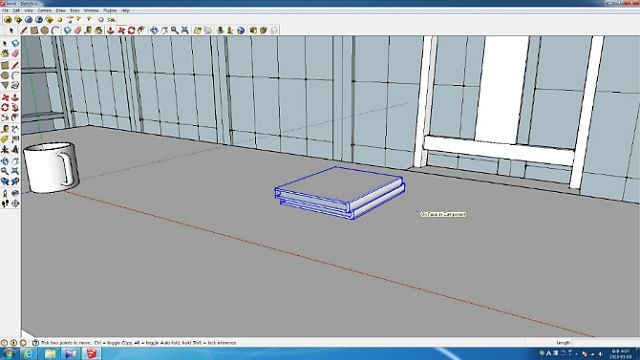Screen dimensions: 640x360
Task: Click the Length measurements input box
Action: (605, 343)
